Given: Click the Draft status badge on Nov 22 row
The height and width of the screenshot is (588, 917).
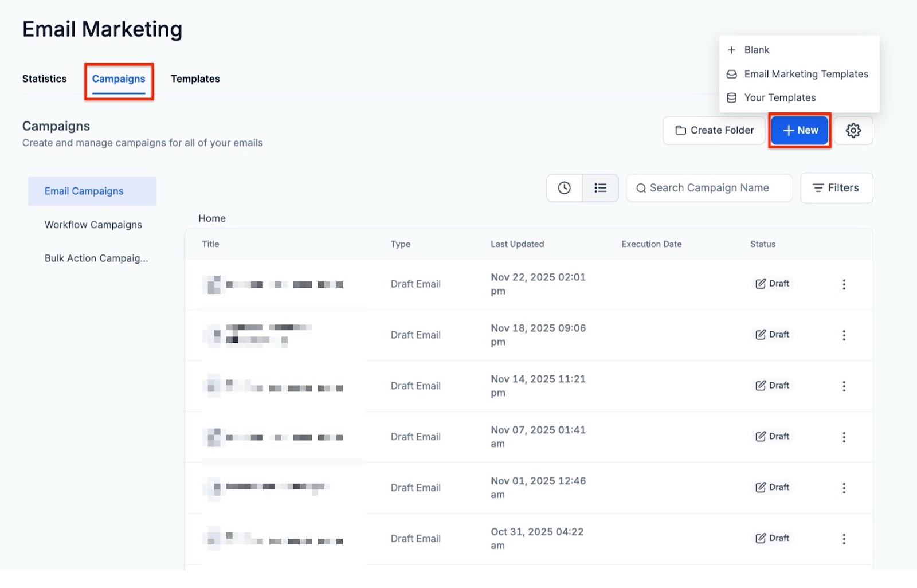Looking at the screenshot, I should [x=772, y=284].
